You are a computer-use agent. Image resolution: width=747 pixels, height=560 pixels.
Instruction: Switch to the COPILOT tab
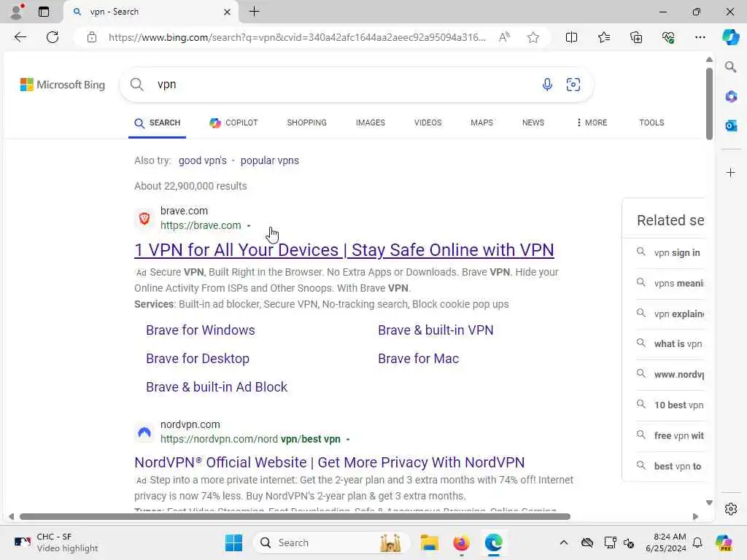[233, 122]
